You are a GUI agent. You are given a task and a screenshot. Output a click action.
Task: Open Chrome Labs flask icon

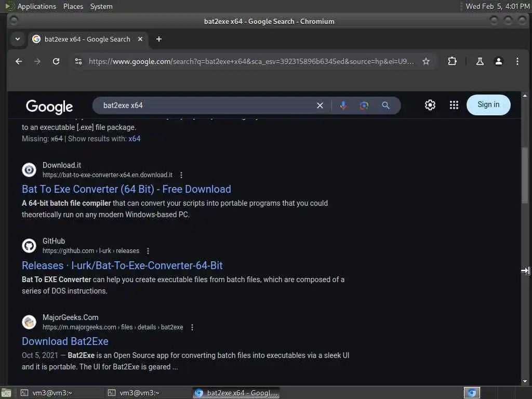click(480, 61)
